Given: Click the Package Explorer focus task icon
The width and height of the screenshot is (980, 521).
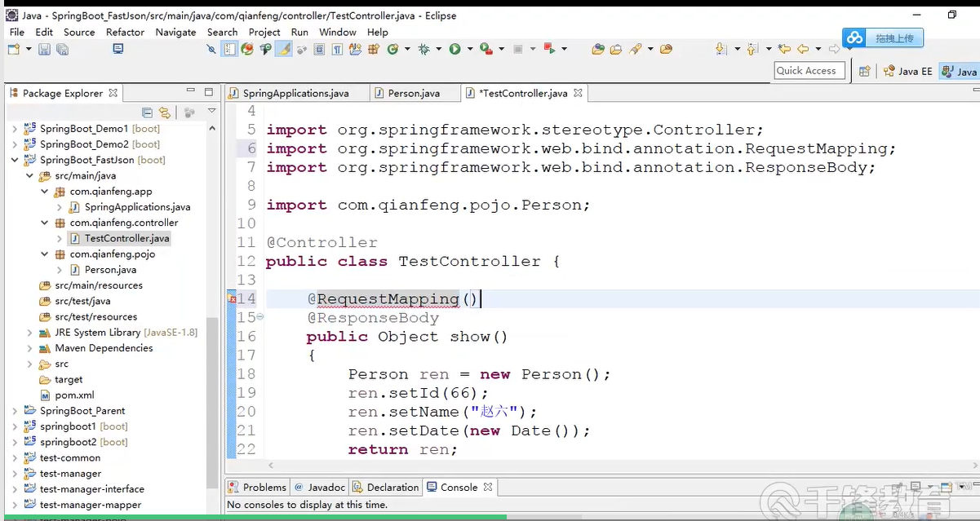Looking at the screenshot, I should pyautogui.click(x=189, y=113).
